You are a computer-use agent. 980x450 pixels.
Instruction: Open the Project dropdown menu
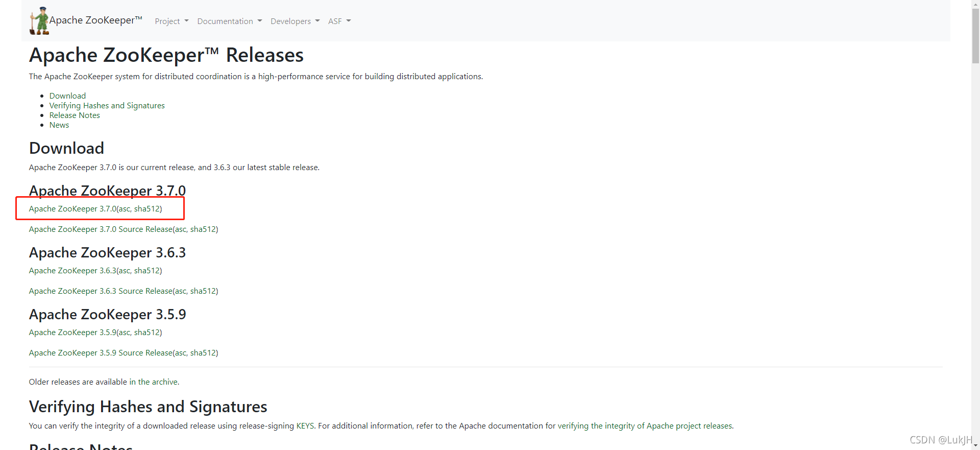point(171,21)
